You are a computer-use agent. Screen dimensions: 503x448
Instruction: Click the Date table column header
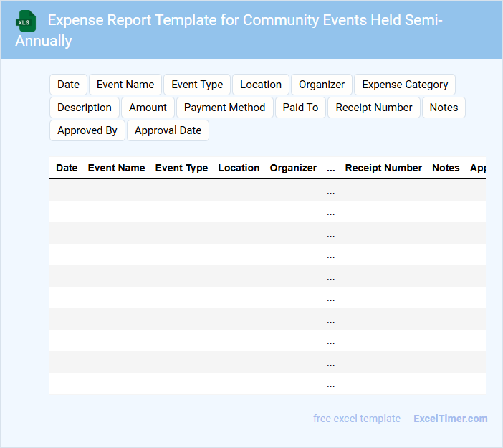pyautogui.click(x=67, y=168)
